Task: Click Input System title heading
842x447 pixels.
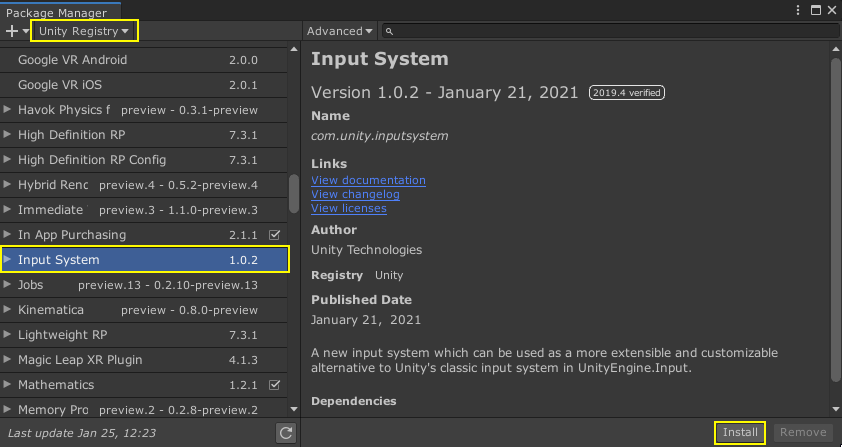Action: click(x=380, y=59)
